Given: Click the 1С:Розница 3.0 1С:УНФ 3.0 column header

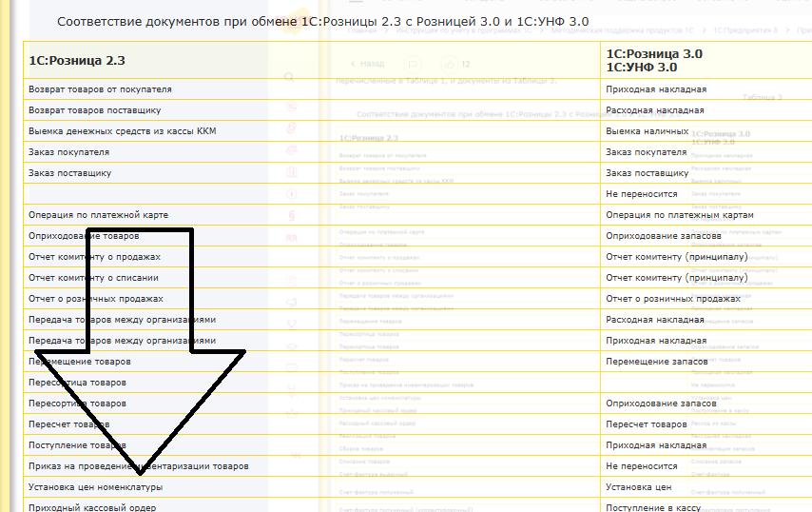Looking at the screenshot, I should 654,61.
